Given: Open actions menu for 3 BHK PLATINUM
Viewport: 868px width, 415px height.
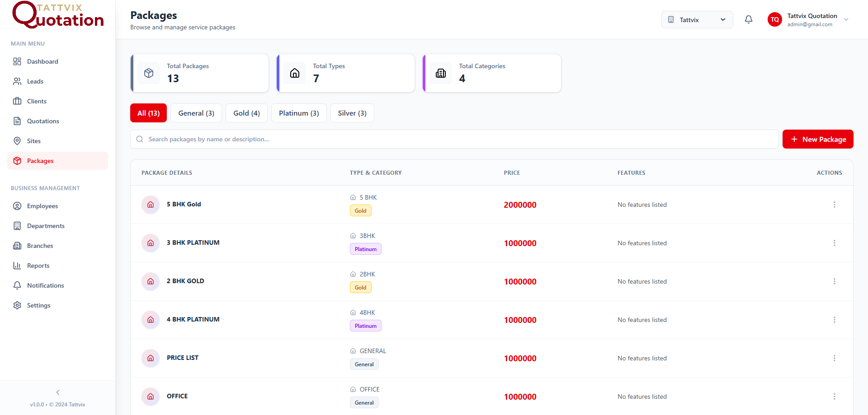Looking at the screenshot, I should (x=834, y=243).
